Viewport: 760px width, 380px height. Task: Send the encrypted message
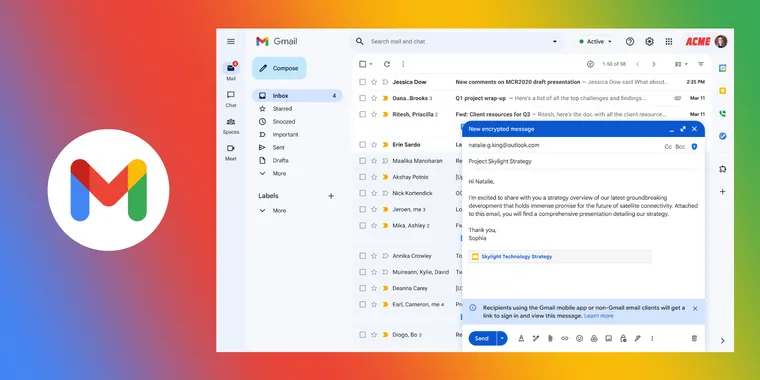482,338
